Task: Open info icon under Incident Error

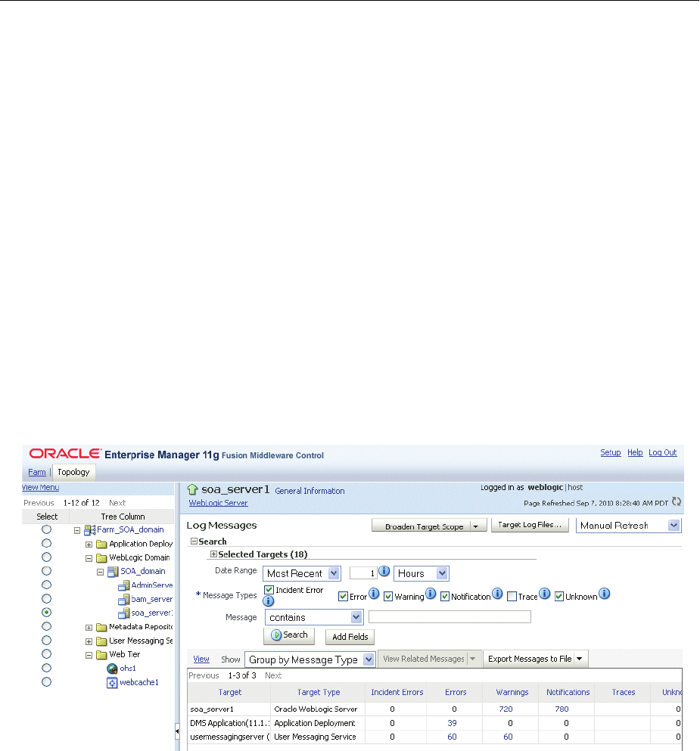Action: [x=269, y=601]
